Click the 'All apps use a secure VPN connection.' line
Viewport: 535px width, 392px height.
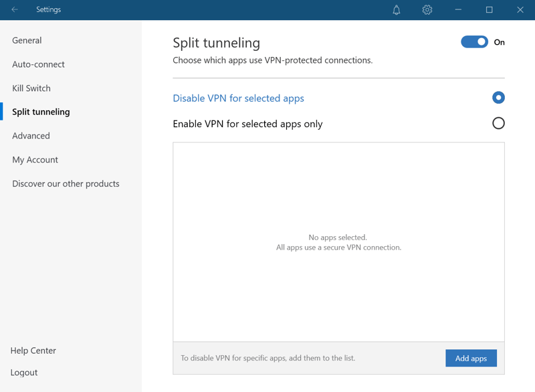[339, 248]
